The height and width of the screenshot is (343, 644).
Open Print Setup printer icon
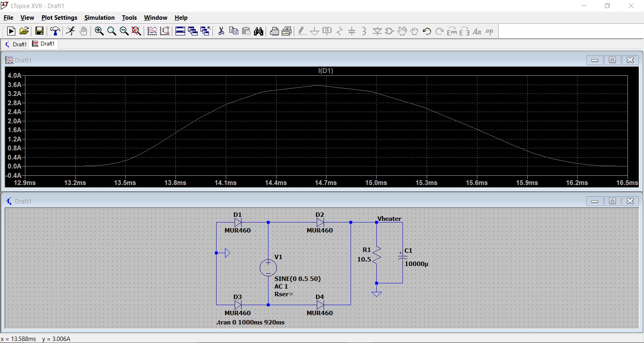point(275,31)
